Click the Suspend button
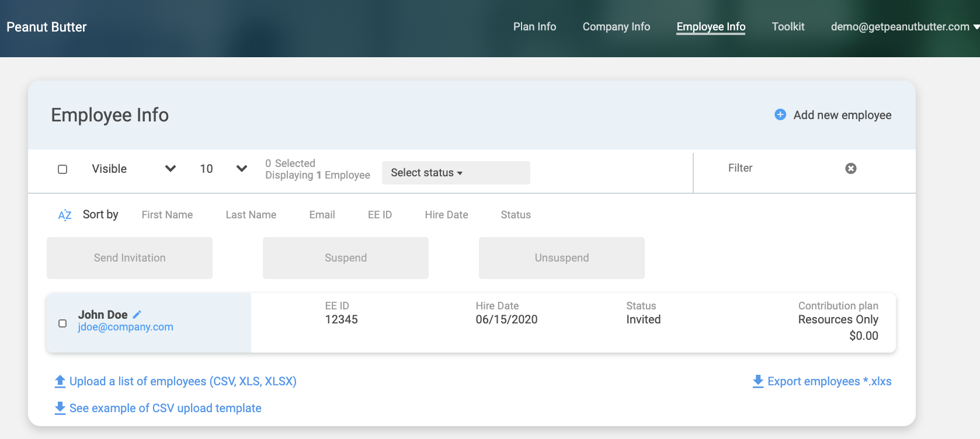 coord(346,258)
